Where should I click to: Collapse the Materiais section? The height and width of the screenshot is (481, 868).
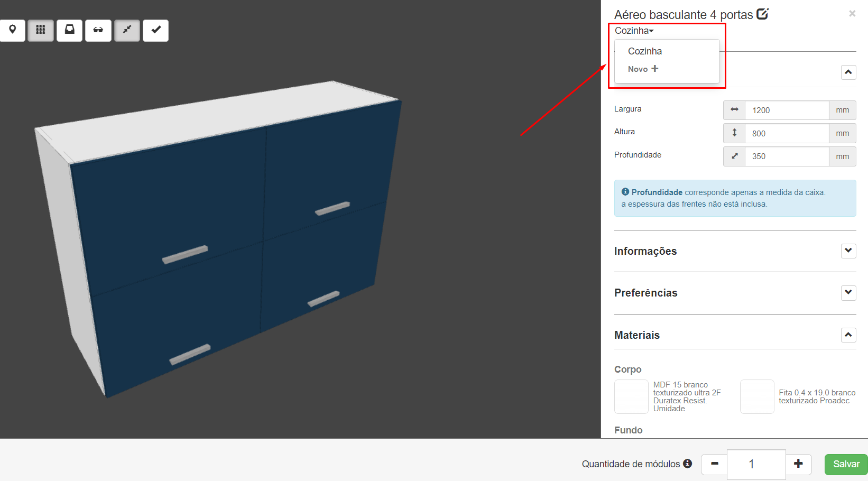click(848, 335)
